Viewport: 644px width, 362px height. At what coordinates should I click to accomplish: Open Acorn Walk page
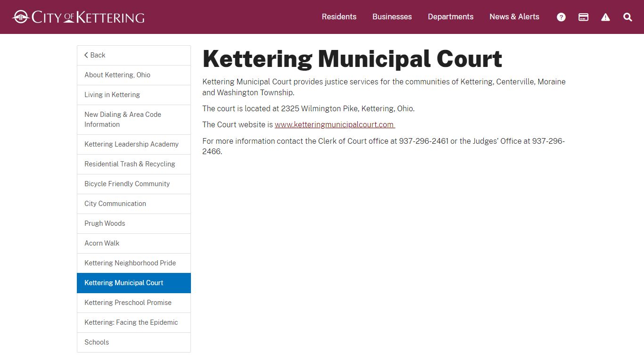coord(134,243)
